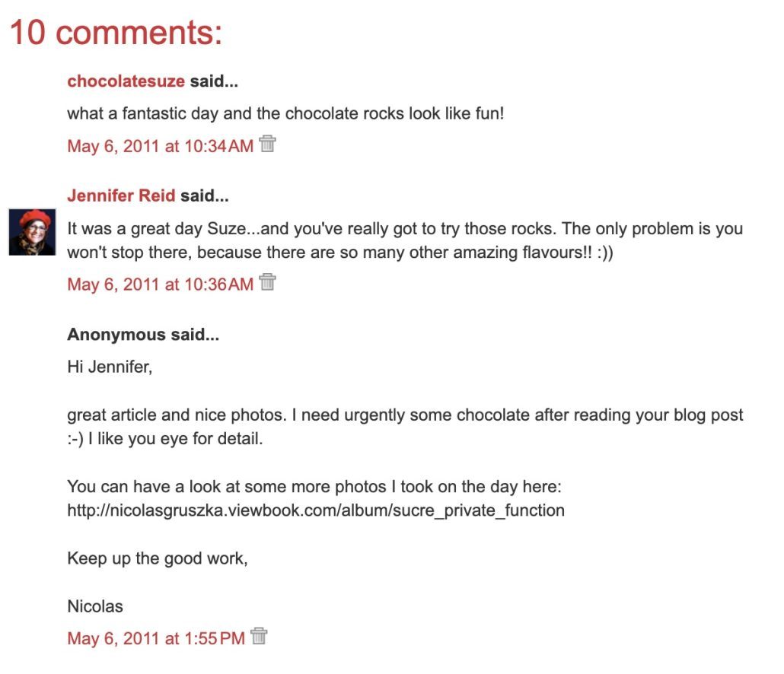Open the 1:55 PM comment permalink

pyautogui.click(x=156, y=638)
